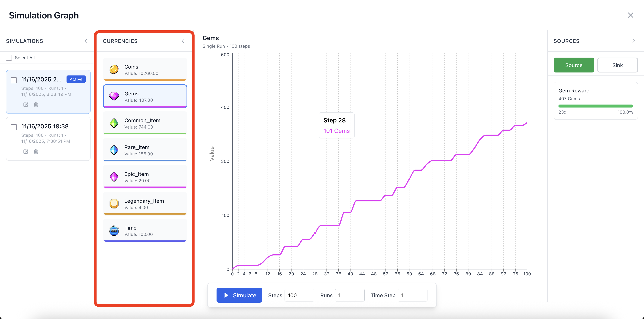The height and width of the screenshot is (319, 644).
Task: Select the Coins currency icon
Action: (114, 70)
